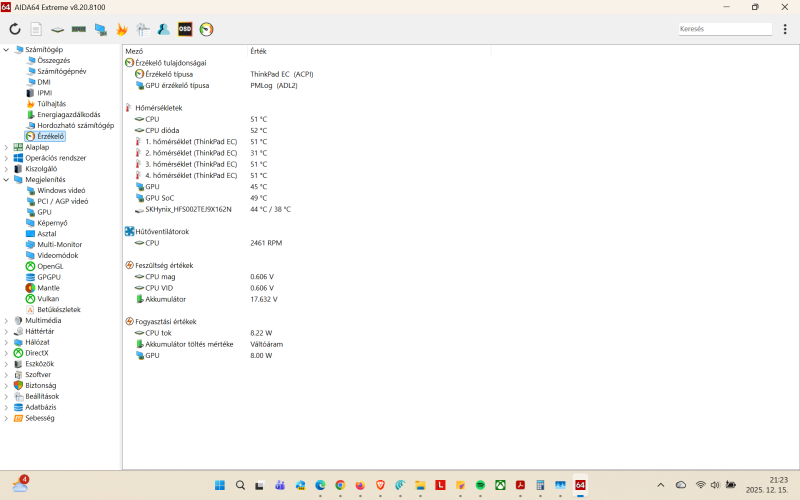800x500 pixels.
Task: Select Biztonság in the tree
Action: click(x=41, y=386)
